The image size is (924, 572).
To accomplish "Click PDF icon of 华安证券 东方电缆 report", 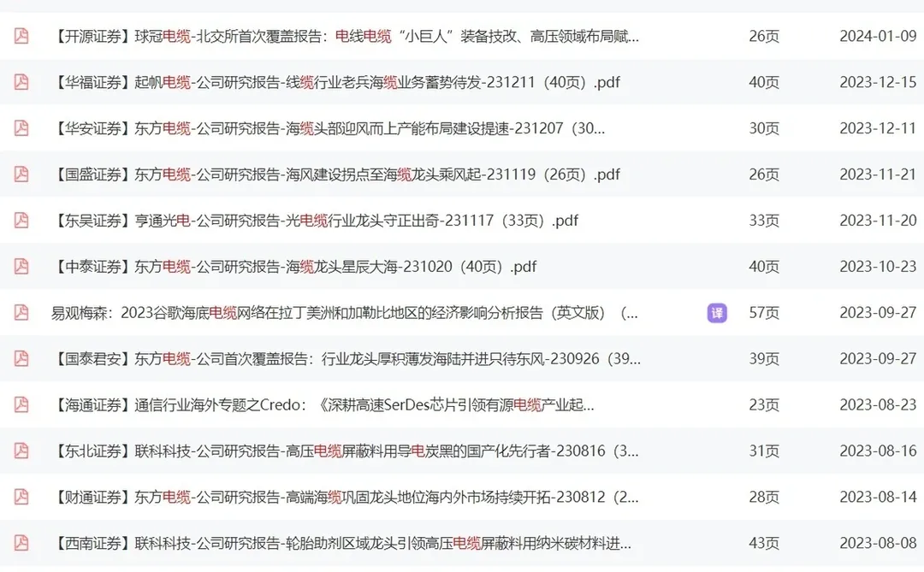I will coord(21,128).
